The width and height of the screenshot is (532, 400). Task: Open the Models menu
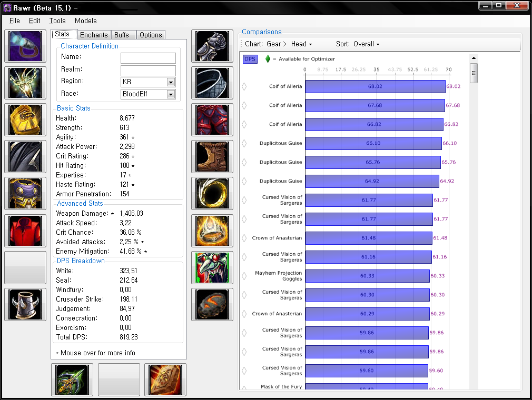[85, 21]
